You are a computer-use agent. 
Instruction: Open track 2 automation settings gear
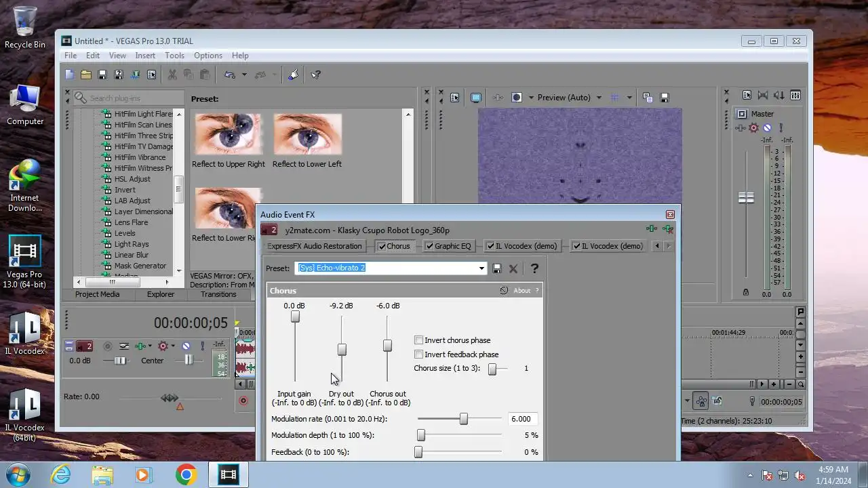point(163,346)
